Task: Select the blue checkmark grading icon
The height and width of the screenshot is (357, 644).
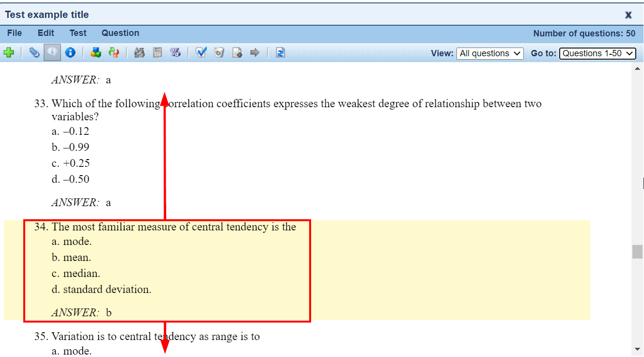Action: pos(201,53)
